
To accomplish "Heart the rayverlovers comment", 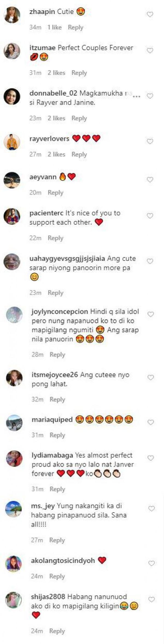I will [150, 141].
